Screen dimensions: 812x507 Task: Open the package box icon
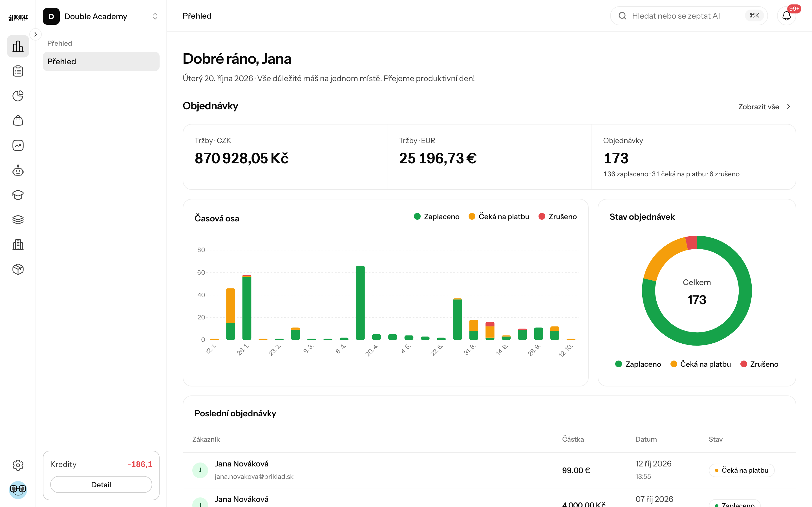pos(18,269)
